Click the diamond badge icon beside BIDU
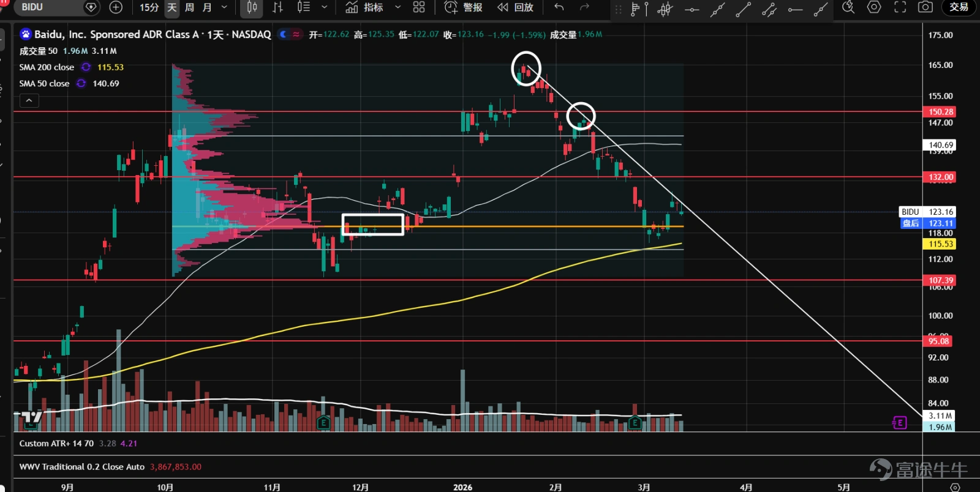980x492 pixels. [x=91, y=7]
